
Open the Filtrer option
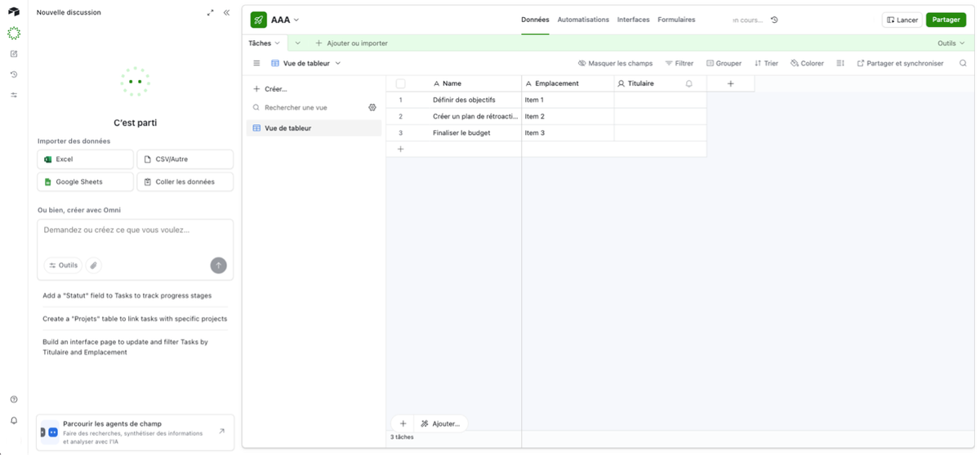679,63
